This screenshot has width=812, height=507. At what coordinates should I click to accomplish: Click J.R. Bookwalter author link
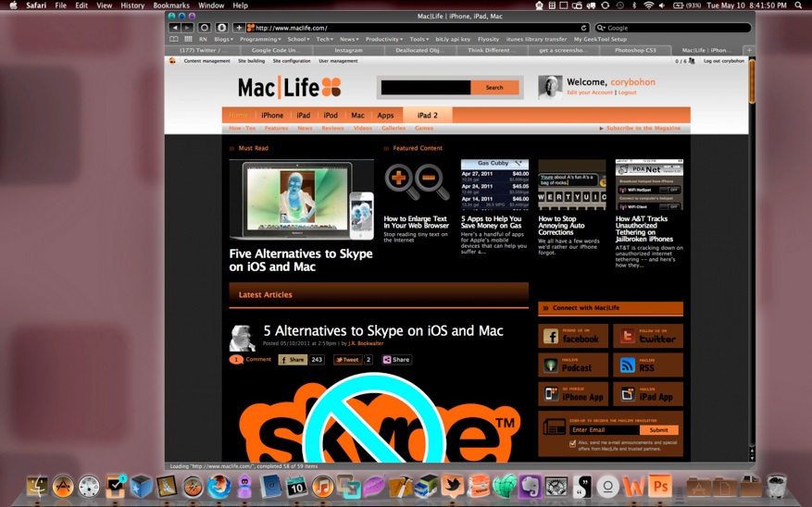coord(366,343)
